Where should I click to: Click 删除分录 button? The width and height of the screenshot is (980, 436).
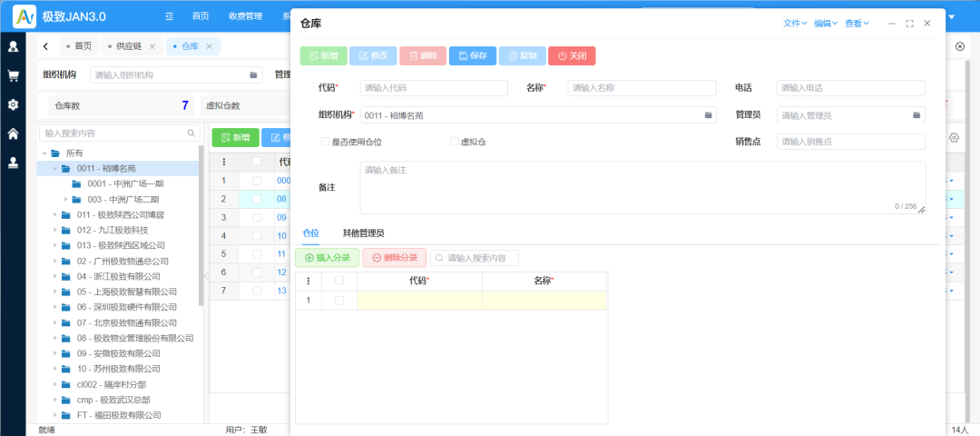(x=395, y=258)
